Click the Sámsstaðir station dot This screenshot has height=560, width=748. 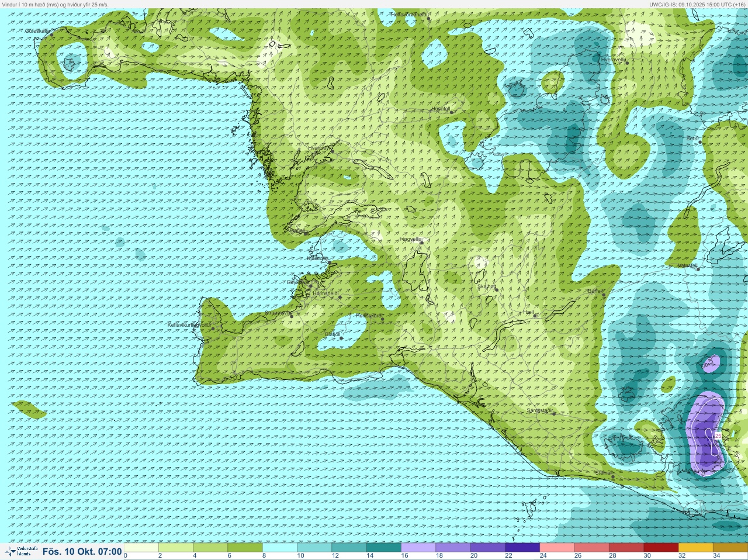(x=554, y=414)
